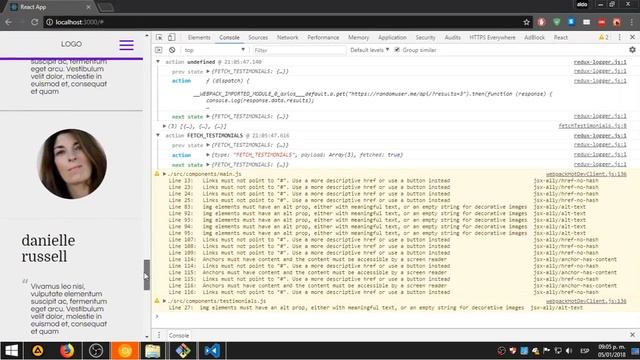Toggle the Group similar checkbox
The image size is (640, 360).
397,50
